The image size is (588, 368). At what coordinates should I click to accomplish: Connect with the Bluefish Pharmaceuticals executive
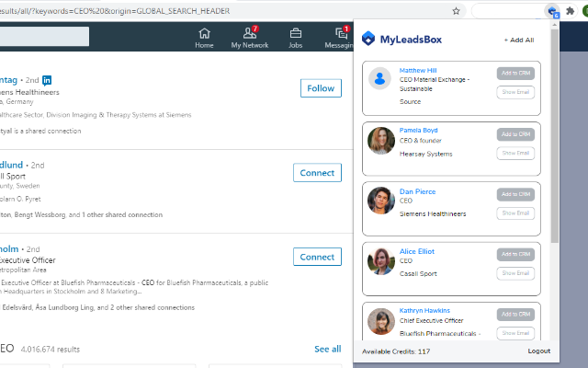pos(317,257)
